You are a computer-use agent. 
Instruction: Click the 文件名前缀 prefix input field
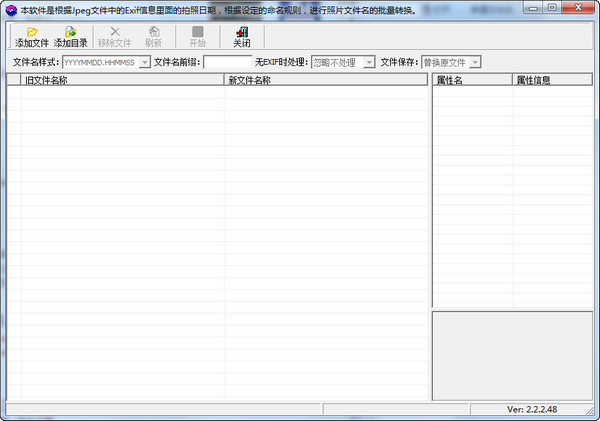[x=228, y=62]
